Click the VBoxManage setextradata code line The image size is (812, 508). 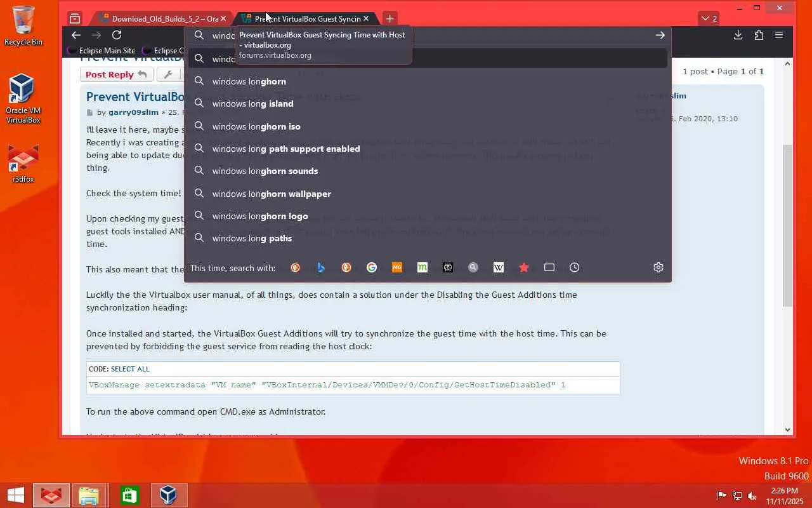click(327, 385)
